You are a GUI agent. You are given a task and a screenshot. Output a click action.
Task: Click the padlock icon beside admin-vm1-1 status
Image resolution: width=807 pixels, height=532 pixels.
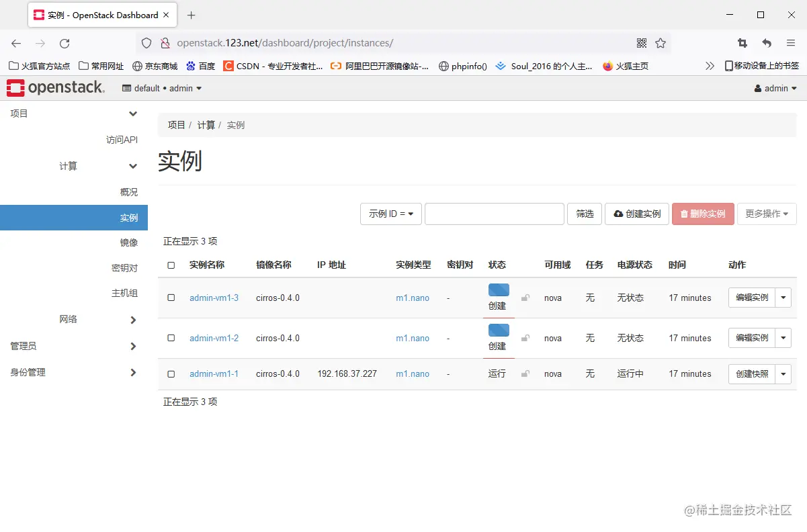pos(526,373)
